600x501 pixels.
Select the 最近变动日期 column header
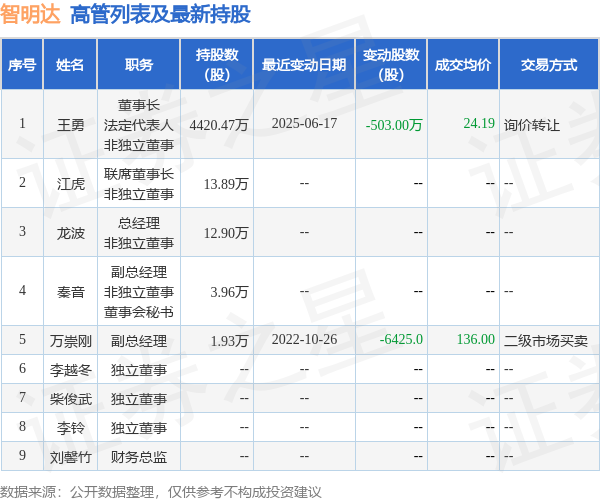pyautogui.click(x=304, y=65)
